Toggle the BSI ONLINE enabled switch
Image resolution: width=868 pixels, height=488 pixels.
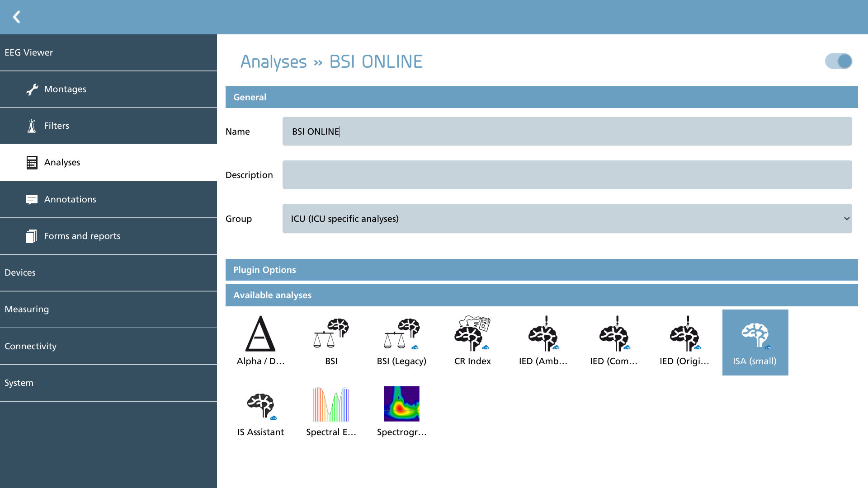click(839, 61)
